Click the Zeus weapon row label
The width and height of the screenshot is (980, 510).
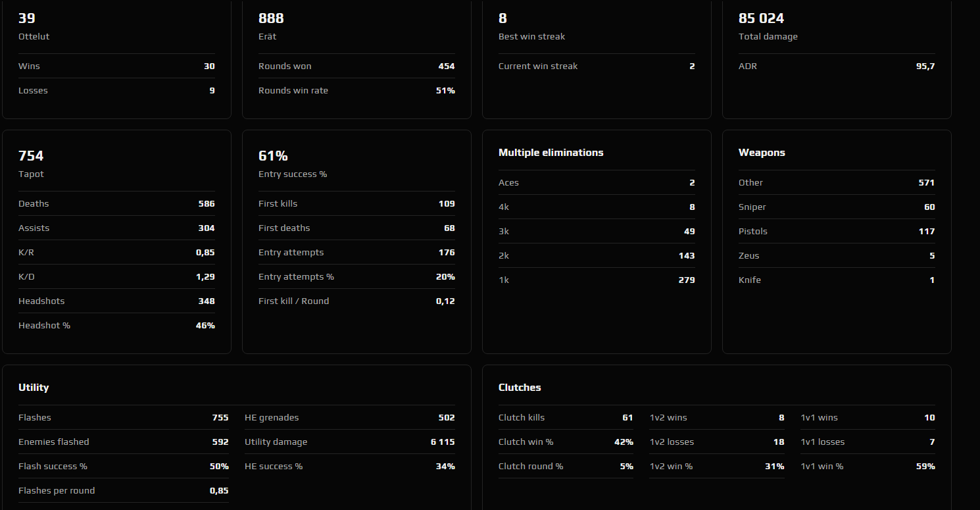pyautogui.click(x=749, y=256)
